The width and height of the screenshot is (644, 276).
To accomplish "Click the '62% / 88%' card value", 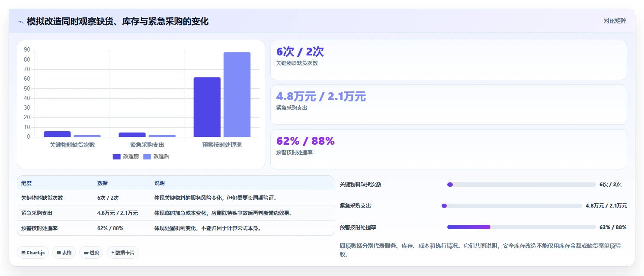I will (305, 141).
